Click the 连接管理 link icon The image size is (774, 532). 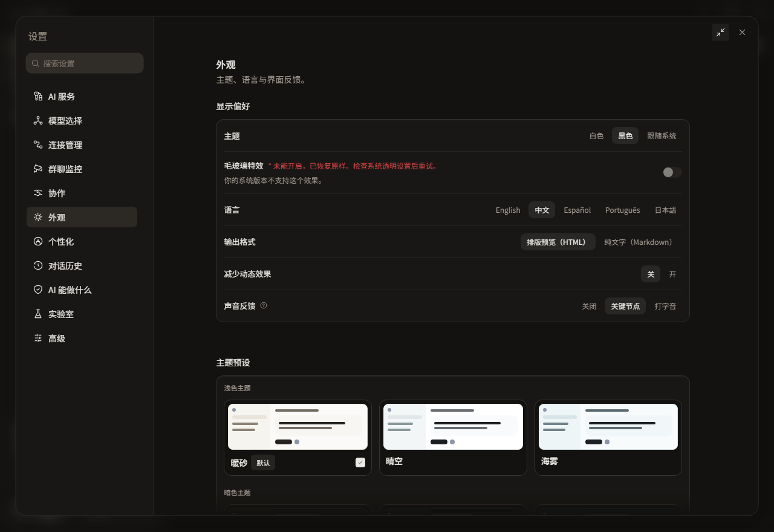pos(38,145)
